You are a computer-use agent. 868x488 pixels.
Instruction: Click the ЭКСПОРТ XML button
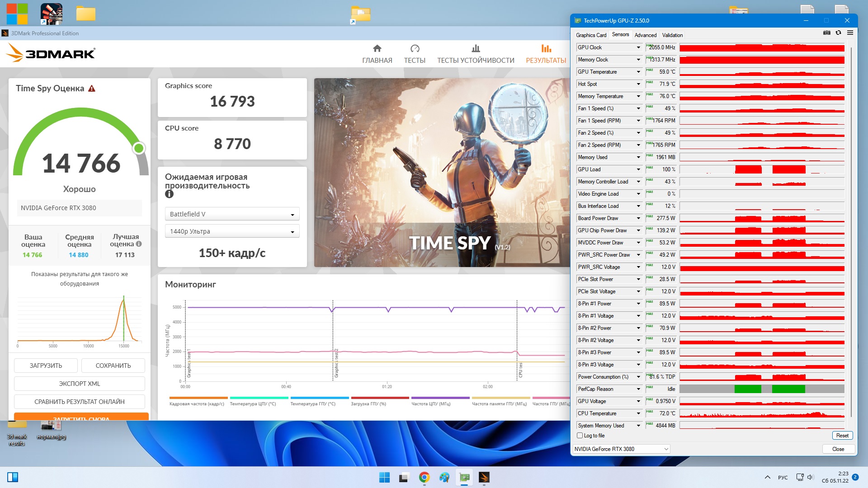point(80,384)
